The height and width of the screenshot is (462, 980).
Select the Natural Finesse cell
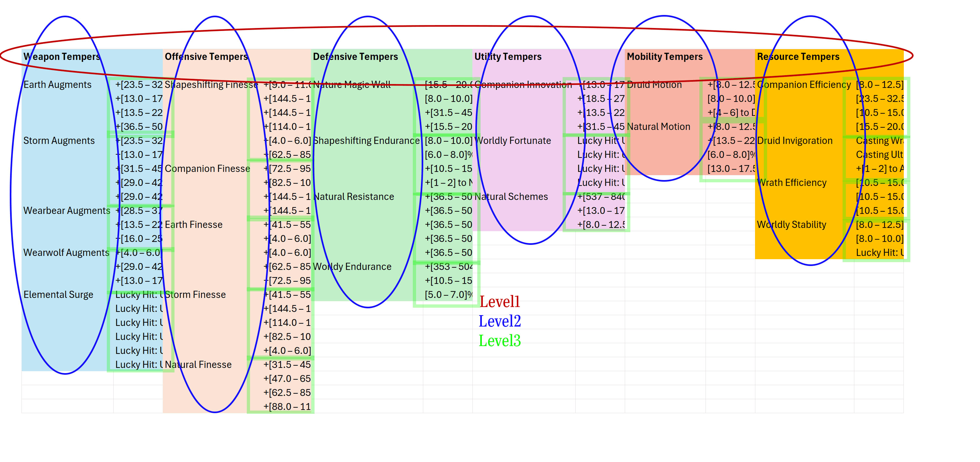[212, 365]
